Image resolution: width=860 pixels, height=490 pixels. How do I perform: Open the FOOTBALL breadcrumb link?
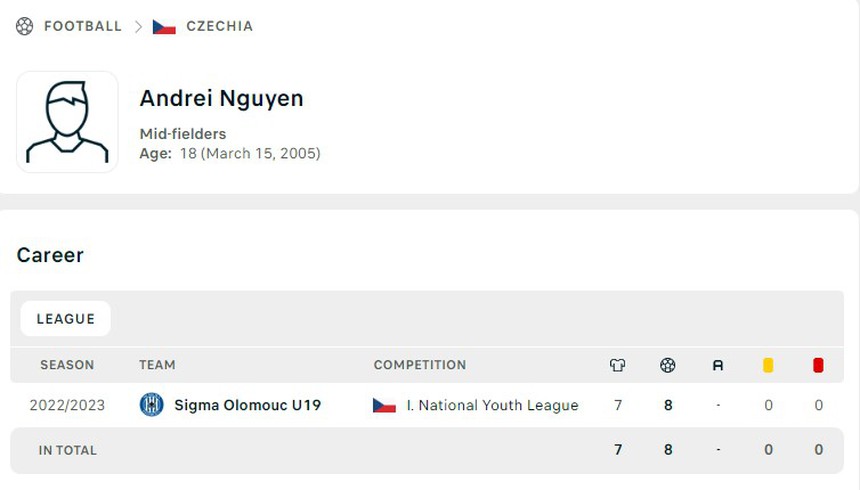coord(83,26)
